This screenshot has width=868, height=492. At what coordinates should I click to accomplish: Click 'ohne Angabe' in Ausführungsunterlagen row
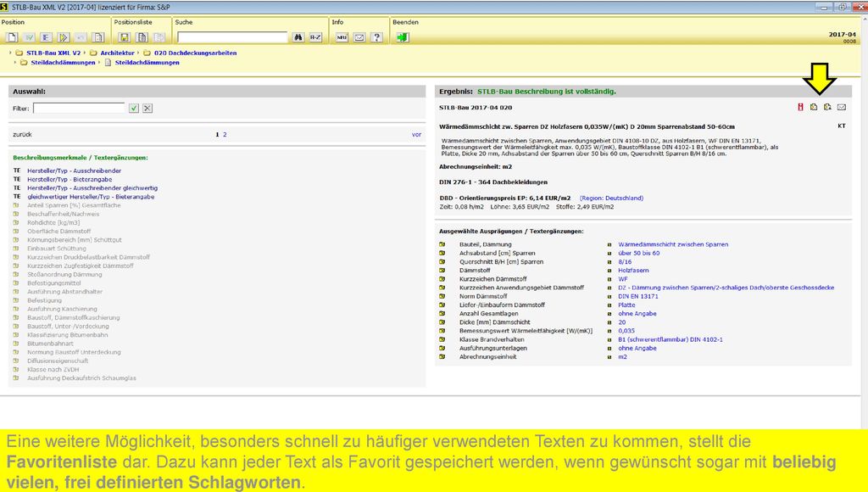click(x=637, y=349)
